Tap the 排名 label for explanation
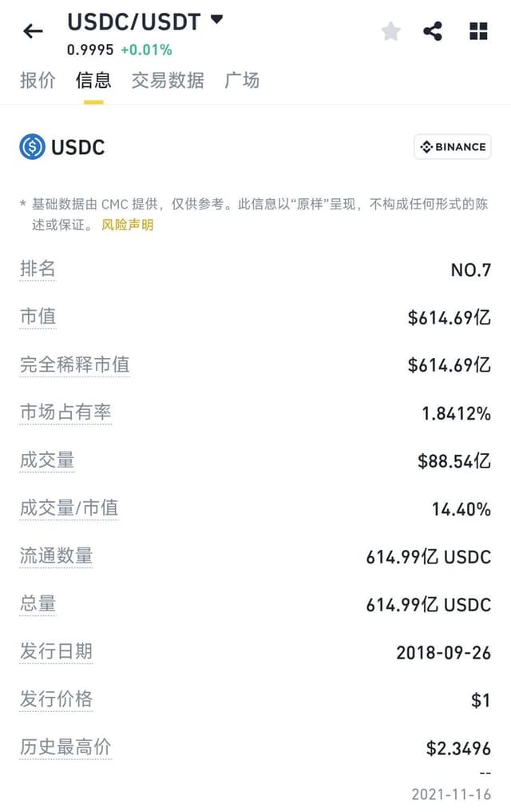511x812 pixels. [38, 269]
